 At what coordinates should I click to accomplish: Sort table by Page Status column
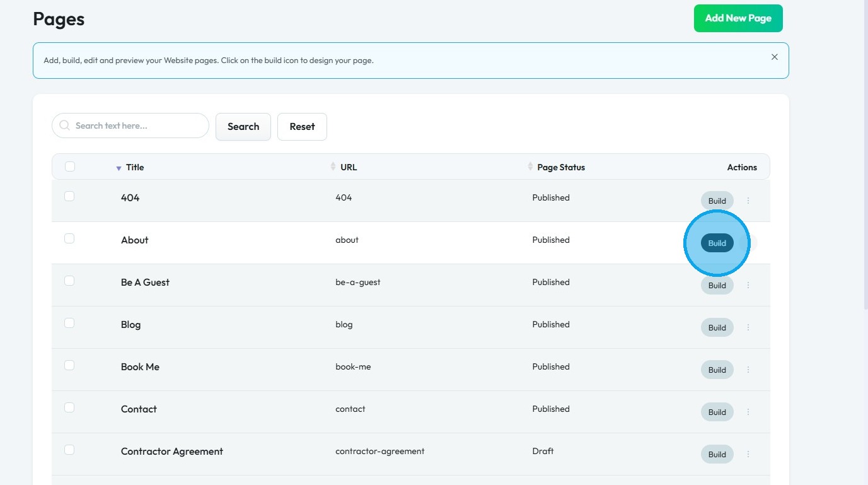click(530, 167)
